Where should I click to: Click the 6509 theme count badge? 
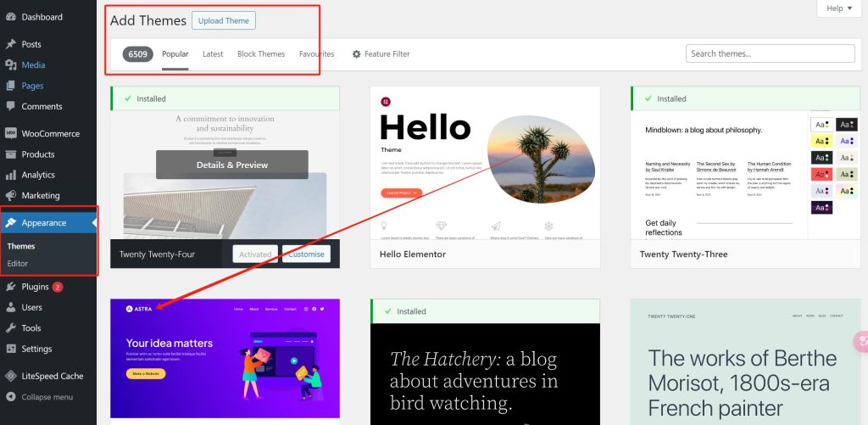[x=138, y=53]
